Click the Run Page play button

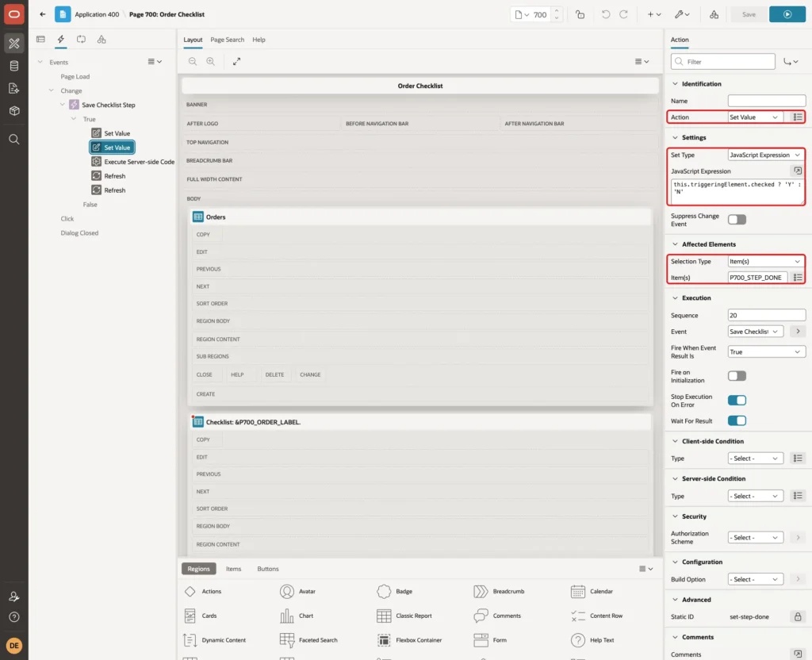(787, 14)
